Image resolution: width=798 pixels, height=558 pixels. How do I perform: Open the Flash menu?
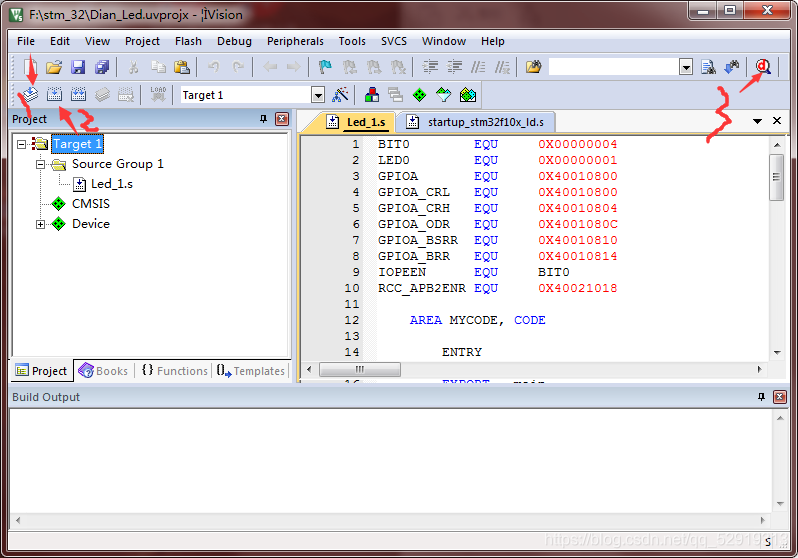188,41
